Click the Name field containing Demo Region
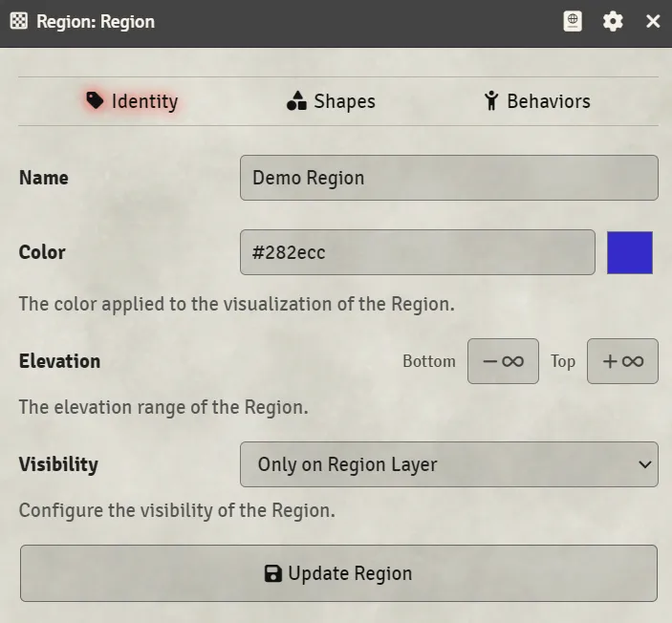This screenshot has height=623, width=672. click(449, 178)
